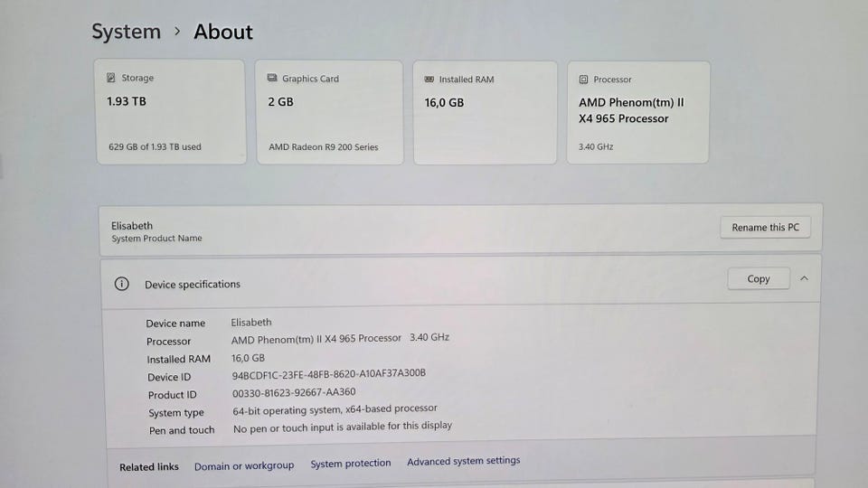Click the 'System Product Name' text

click(156, 239)
